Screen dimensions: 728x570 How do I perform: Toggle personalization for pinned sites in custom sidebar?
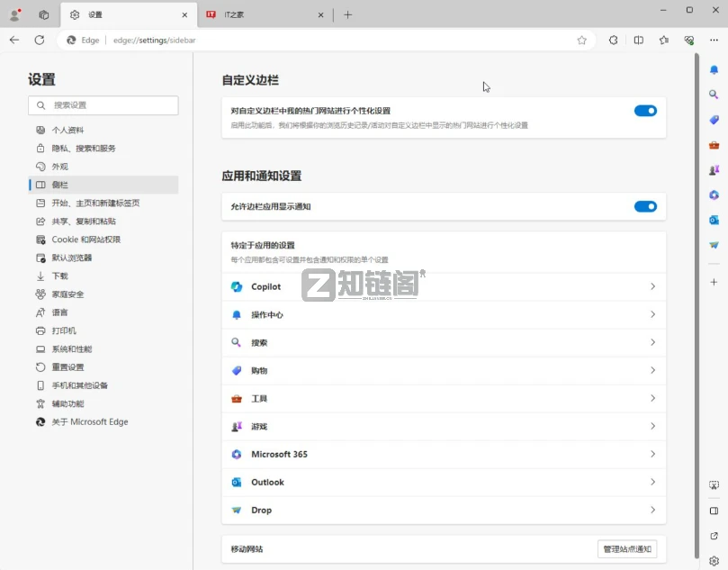coord(644,110)
